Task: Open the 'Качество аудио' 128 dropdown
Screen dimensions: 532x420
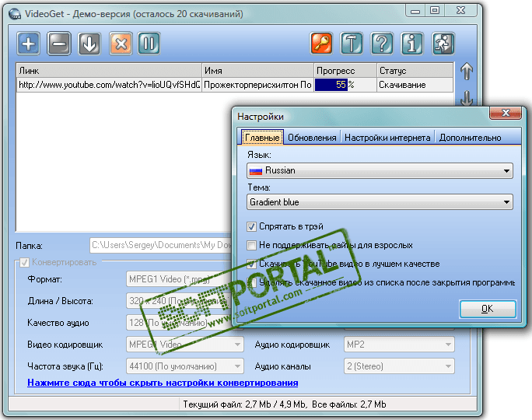Action: (179, 323)
